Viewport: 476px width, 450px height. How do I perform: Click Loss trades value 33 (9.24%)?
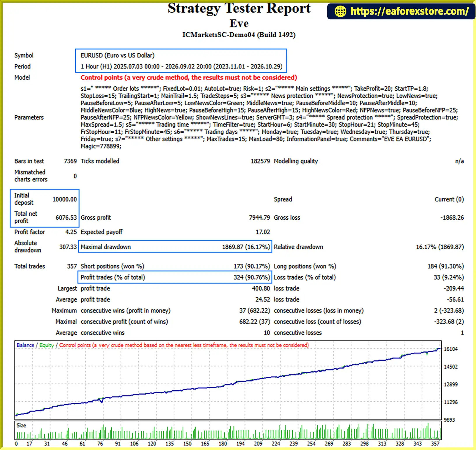449,277
